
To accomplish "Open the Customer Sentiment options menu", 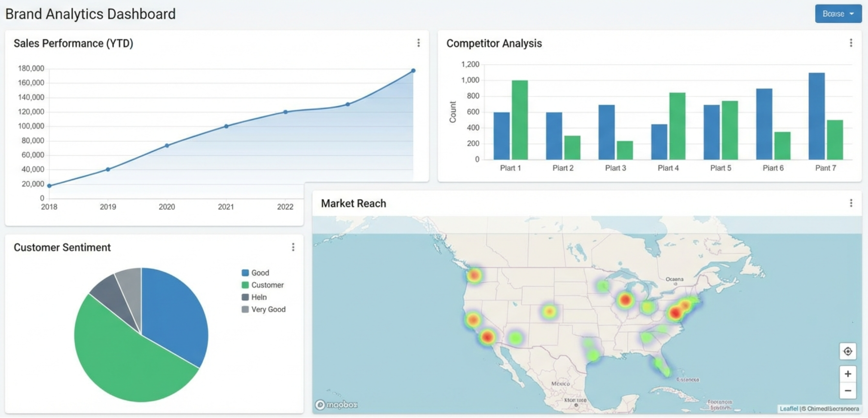I will click(293, 247).
